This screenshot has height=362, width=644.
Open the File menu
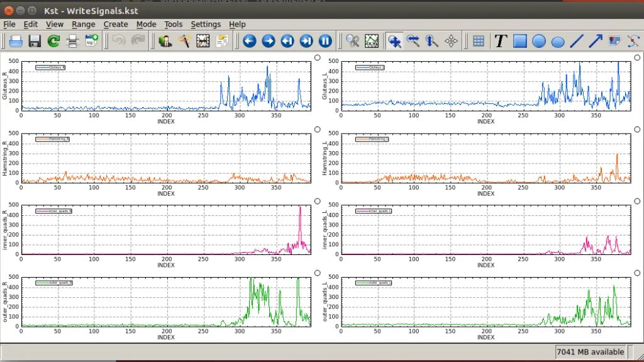coord(9,25)
